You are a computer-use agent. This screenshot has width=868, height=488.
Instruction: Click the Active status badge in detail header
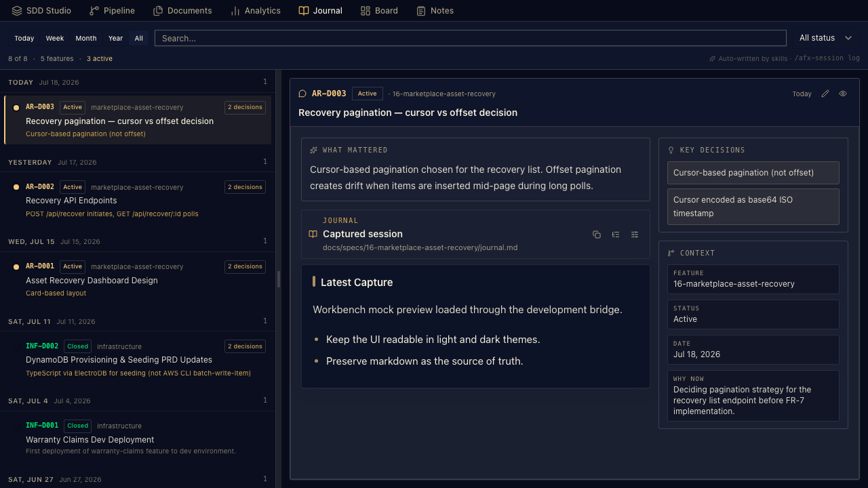click(x=367, y=94)
